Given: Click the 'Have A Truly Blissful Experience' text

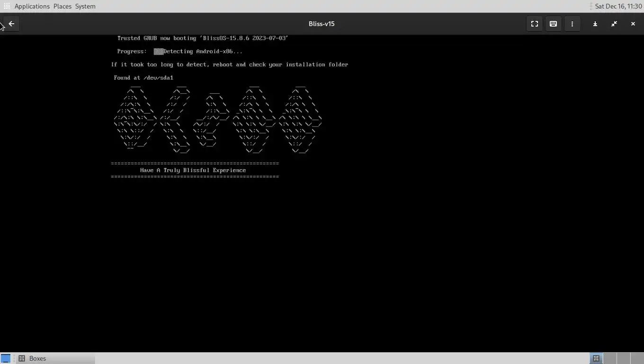Looking at the screenshot, I should point(193,170).
